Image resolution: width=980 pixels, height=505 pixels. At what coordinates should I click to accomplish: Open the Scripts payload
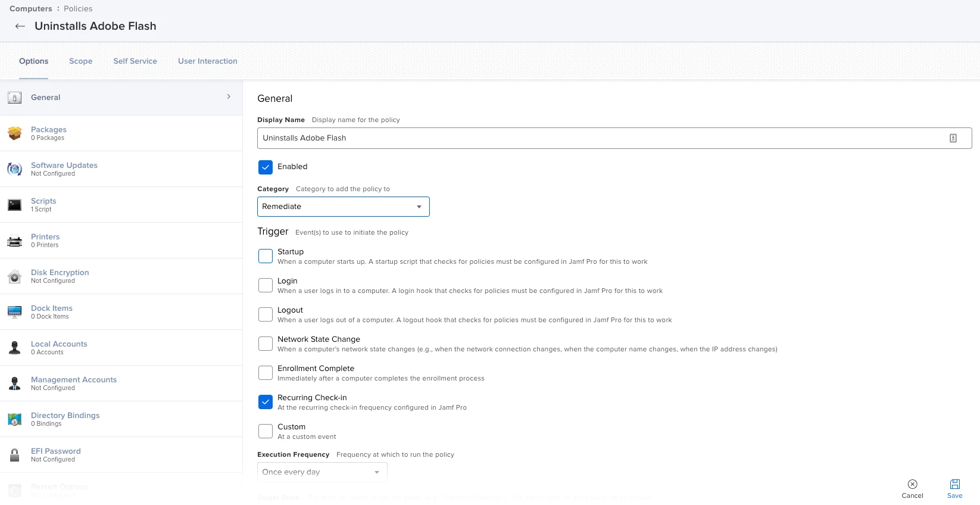coord(121,205)
